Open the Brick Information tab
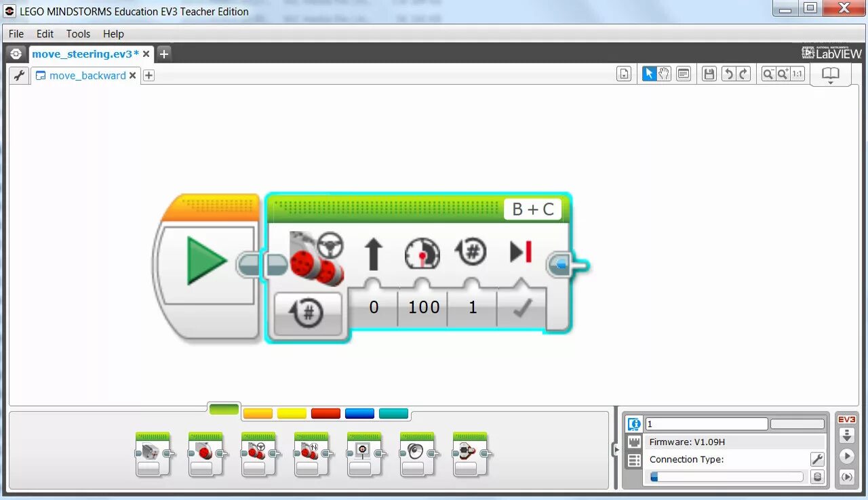Image resolution: width=868 pixels, height=500 pixels. pyautogui.click(x=634, y=424)
